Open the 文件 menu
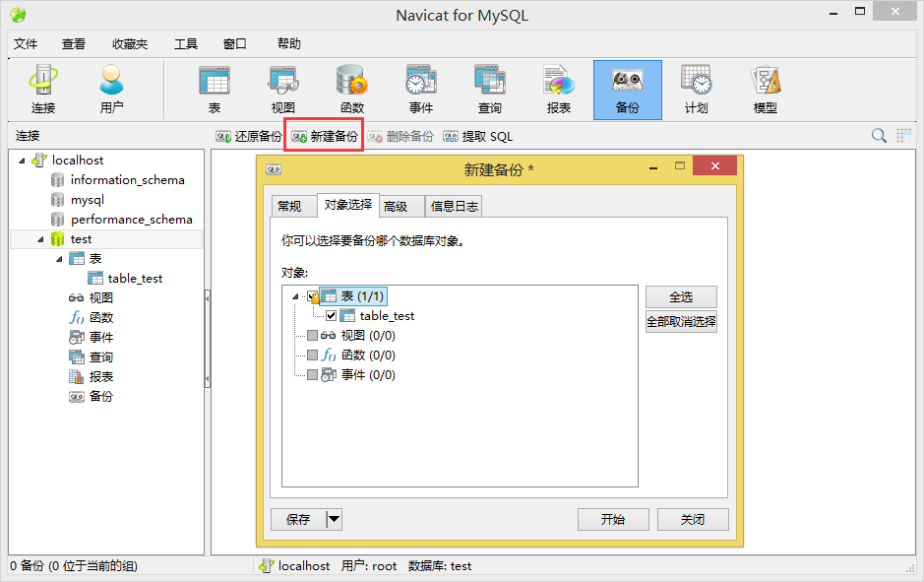The image size is (924, 582). point(26,43)
